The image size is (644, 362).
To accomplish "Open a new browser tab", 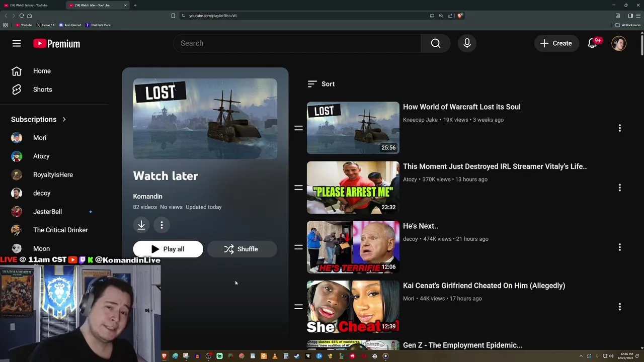I will click(135, 5).
